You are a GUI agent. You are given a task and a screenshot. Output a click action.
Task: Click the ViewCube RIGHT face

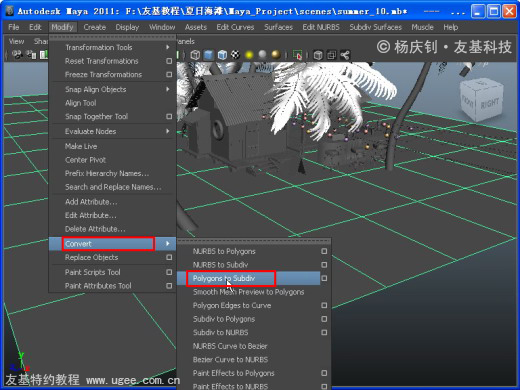tap(490, 104)
